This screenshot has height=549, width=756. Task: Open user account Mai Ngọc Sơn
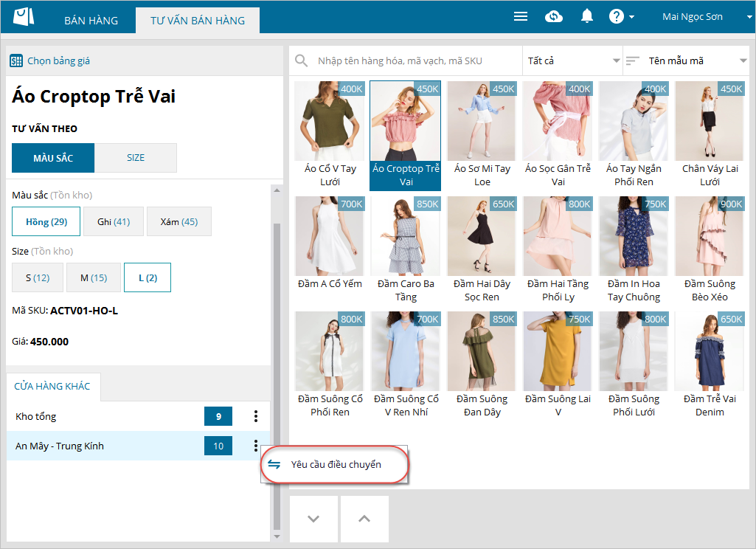coord(692,16)
